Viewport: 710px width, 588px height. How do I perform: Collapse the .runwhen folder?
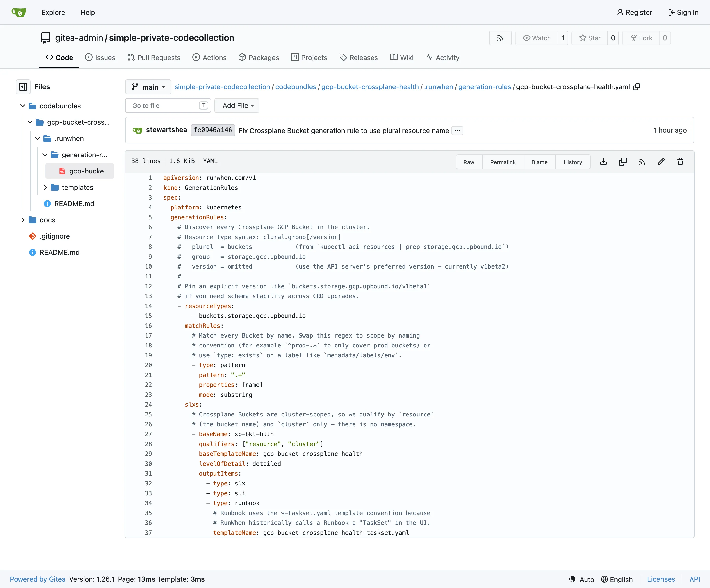(37, 138)
